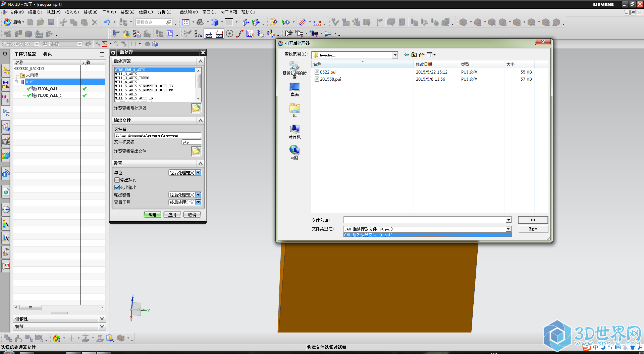Click the Generate Tool Path icon
This screenshot has height=354, width=644.
click(116, 34)
